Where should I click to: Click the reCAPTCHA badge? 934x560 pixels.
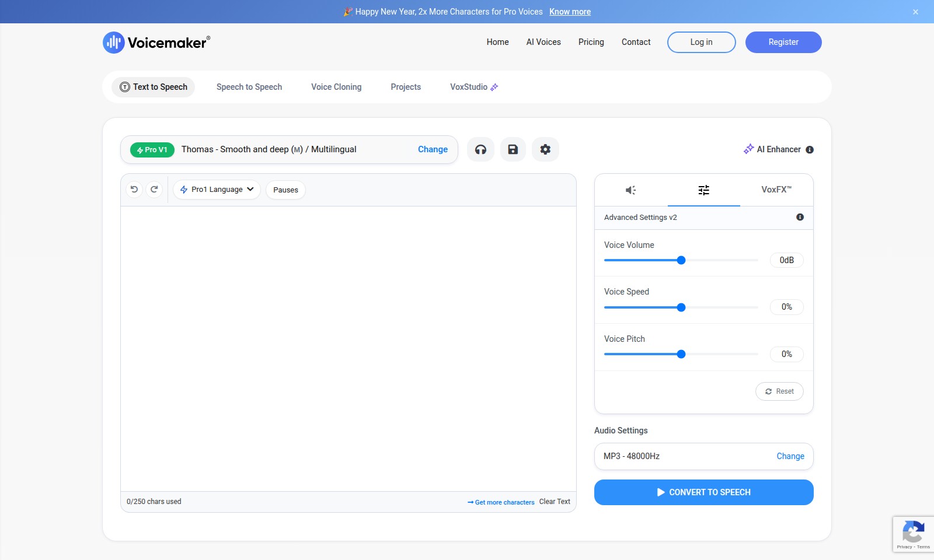pyautogui.click(x=913, y=534)
